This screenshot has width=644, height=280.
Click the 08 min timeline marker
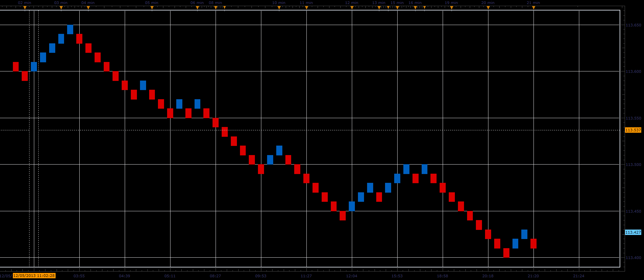[x=216, y=7]
